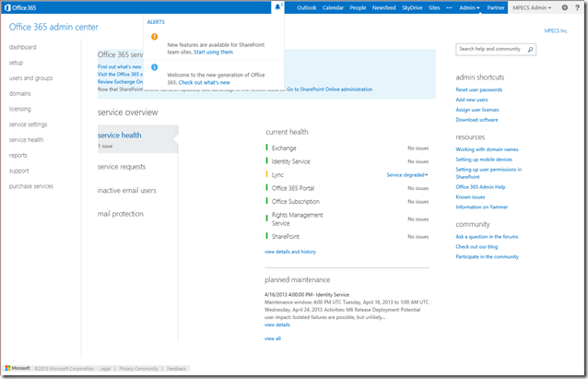Open the Partner menu item
This screenshot has width=588, height=379.
coord(496,7)
